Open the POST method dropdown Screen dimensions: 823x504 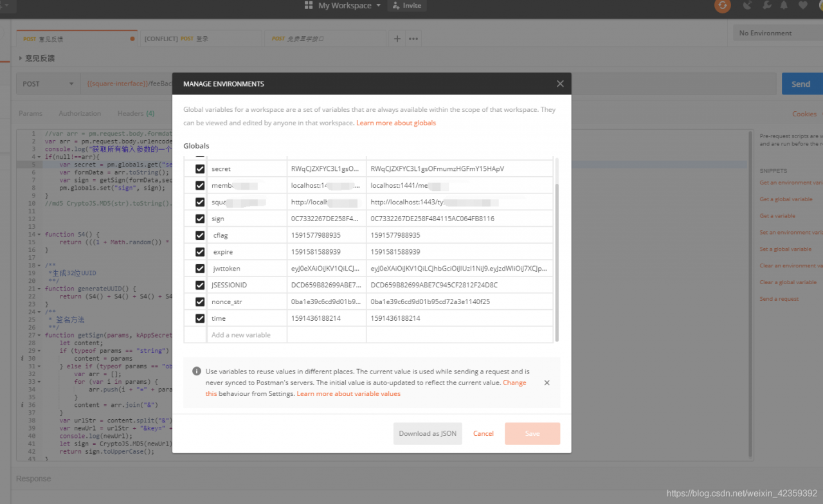[49, 84]
